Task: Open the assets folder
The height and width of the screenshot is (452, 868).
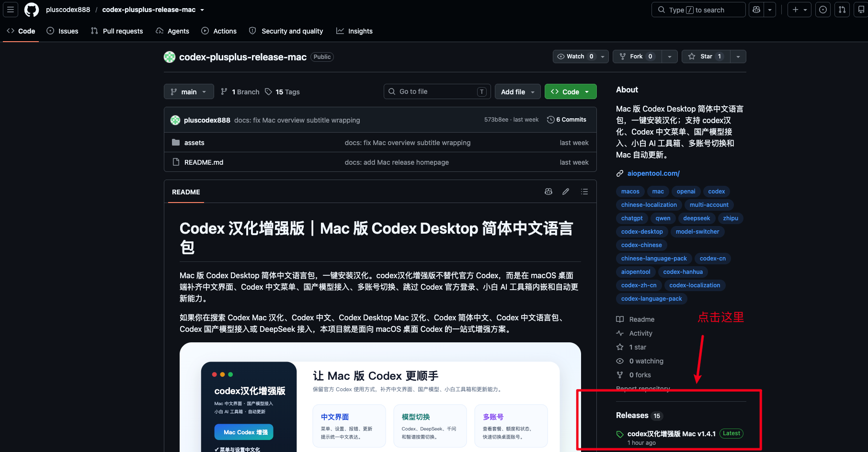Action: (x=194, y=143)
